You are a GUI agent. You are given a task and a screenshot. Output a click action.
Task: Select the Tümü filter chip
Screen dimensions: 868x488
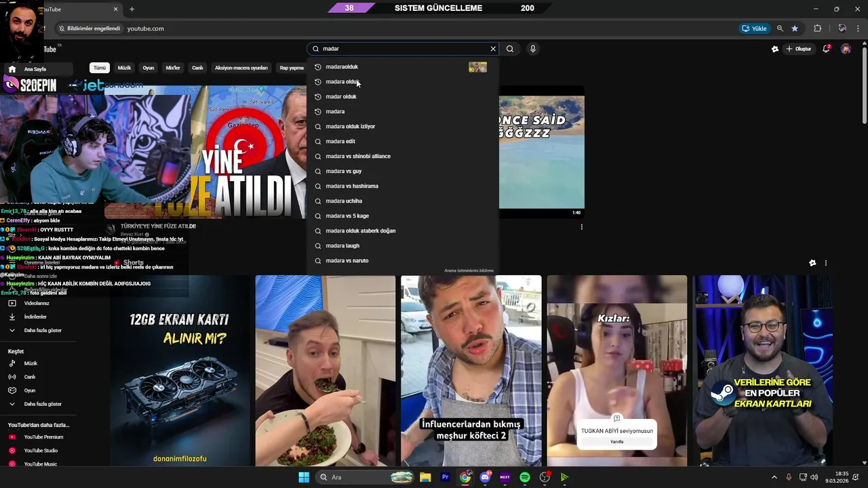[x=100, y=68]
